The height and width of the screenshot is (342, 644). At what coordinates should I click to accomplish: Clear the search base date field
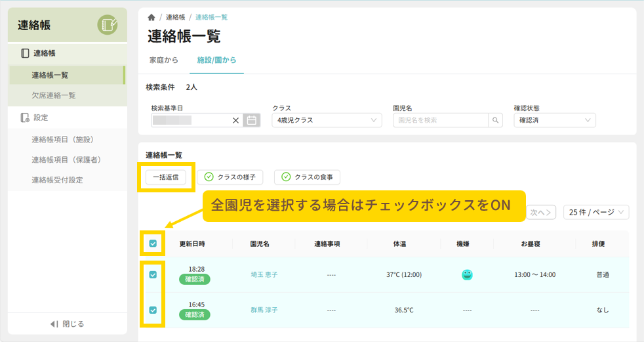tap(236, 120)
